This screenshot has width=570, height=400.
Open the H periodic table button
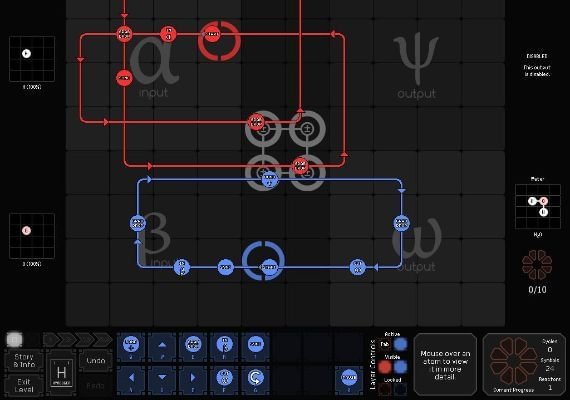point(61,374)
